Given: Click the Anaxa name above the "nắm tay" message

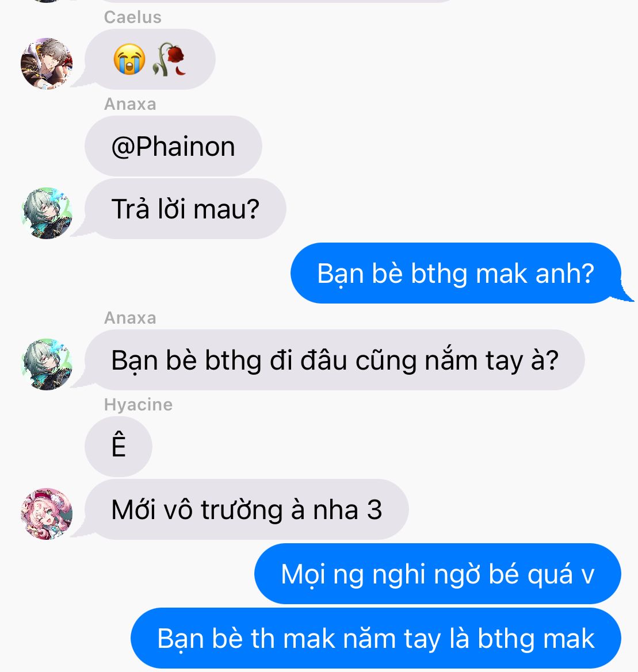Looking at the screenshot, I should (130, 317).
